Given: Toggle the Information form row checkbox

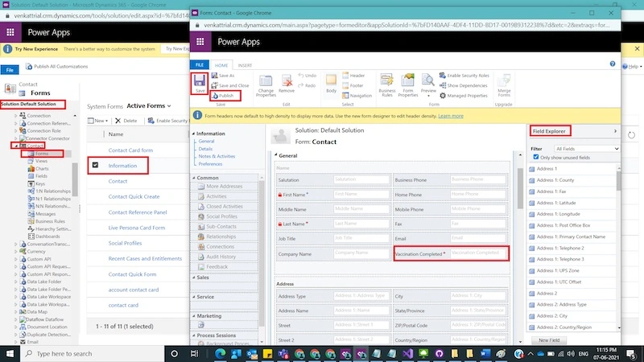Looking at the screenshot, I should tap(95, 165).
